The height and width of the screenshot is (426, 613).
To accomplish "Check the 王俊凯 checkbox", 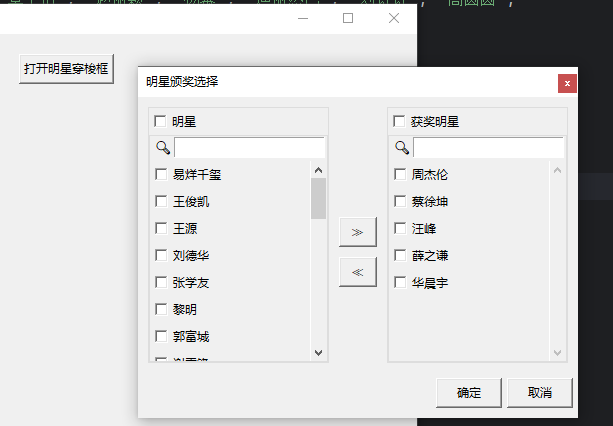I will coord(161,201).
